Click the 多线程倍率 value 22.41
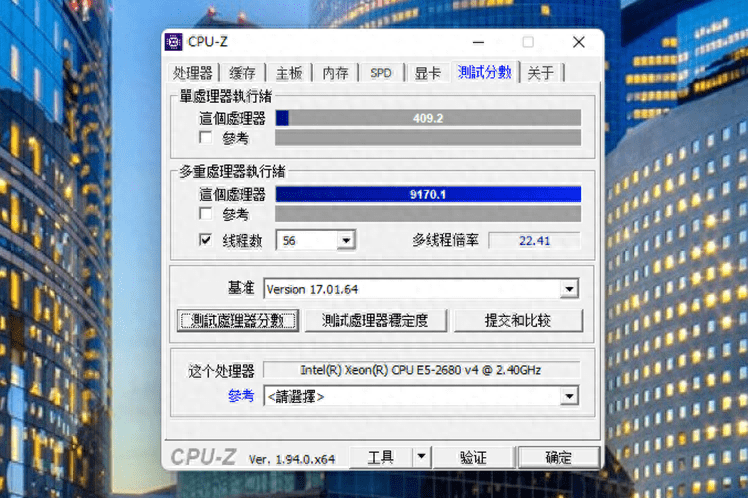This screenshot has height=498, width=748. (x=534, y=240)
